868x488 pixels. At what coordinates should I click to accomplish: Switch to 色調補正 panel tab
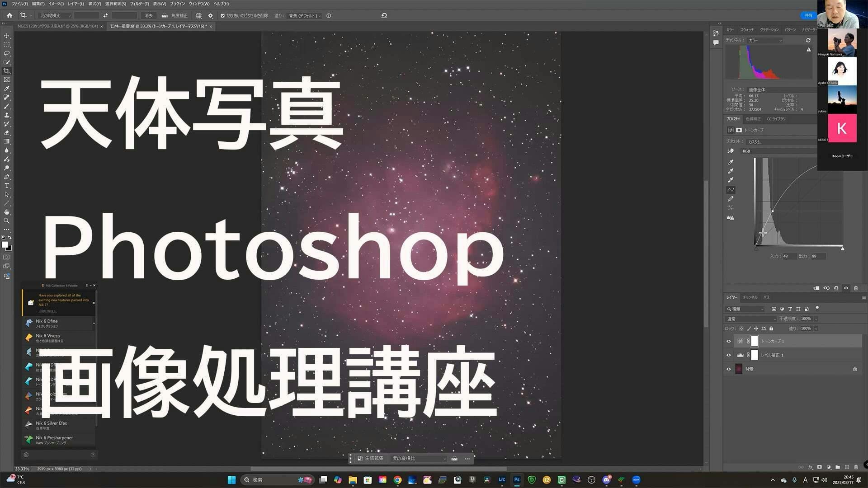(753, 119)
